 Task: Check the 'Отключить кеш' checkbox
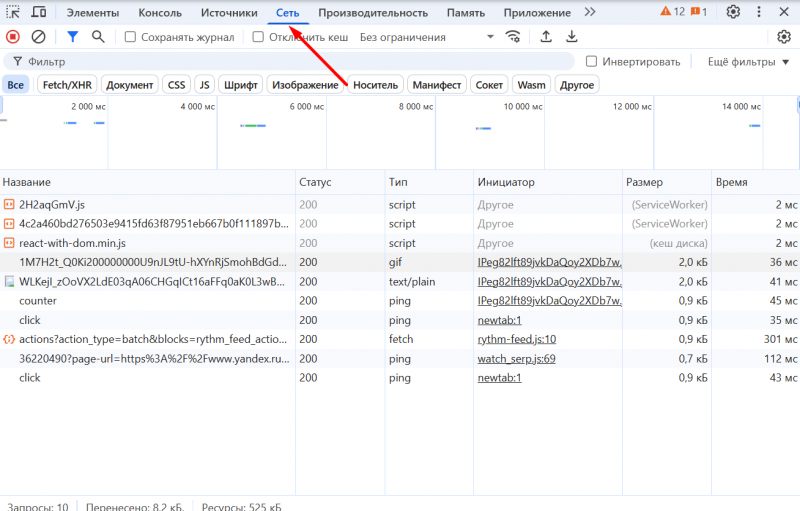tap(258, 37)
